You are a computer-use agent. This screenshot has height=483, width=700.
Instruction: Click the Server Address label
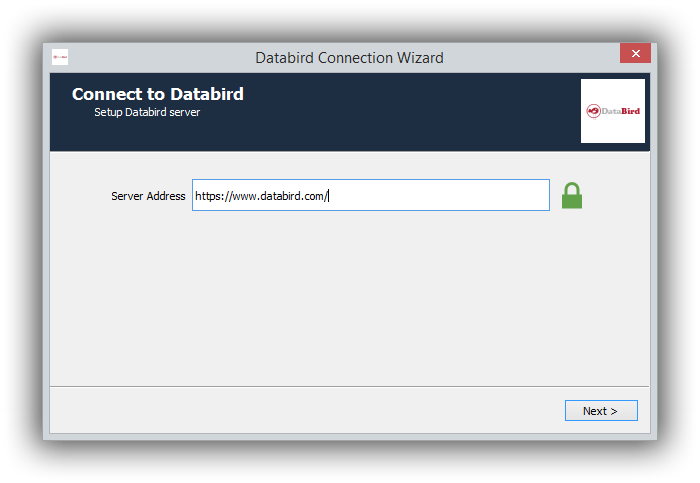tap(148, 196)
